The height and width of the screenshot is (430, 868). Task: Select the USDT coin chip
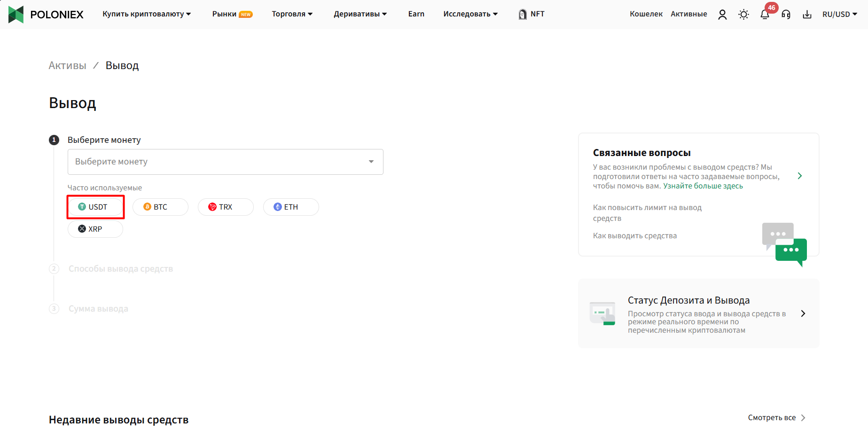[x=95, y=207]
